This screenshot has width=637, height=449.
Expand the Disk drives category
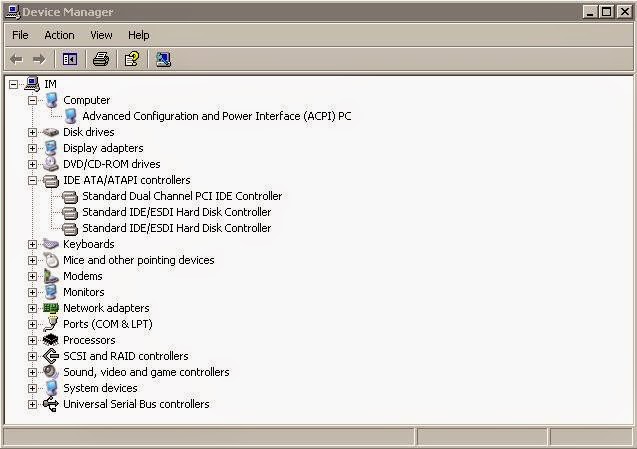(x=32, y=132)
